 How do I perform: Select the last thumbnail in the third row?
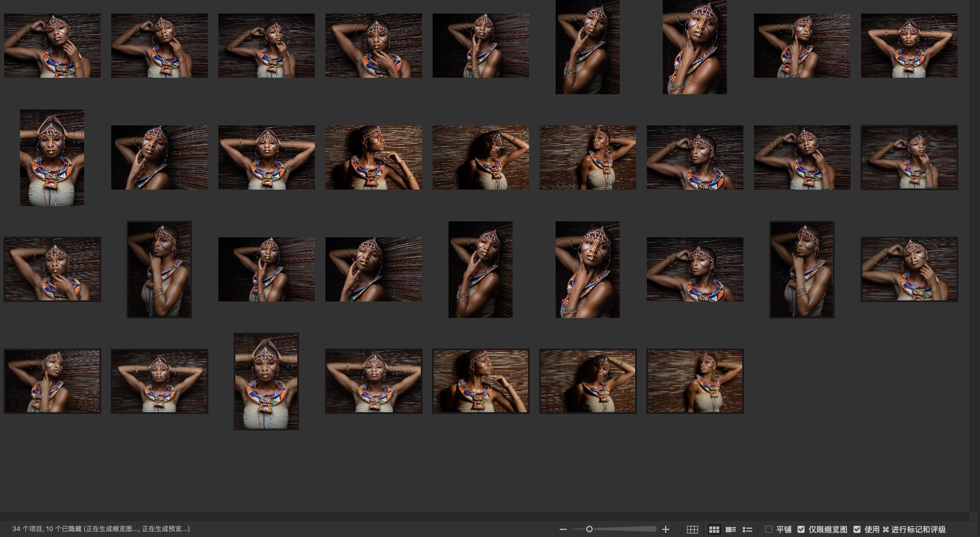[x=909, y=269]
